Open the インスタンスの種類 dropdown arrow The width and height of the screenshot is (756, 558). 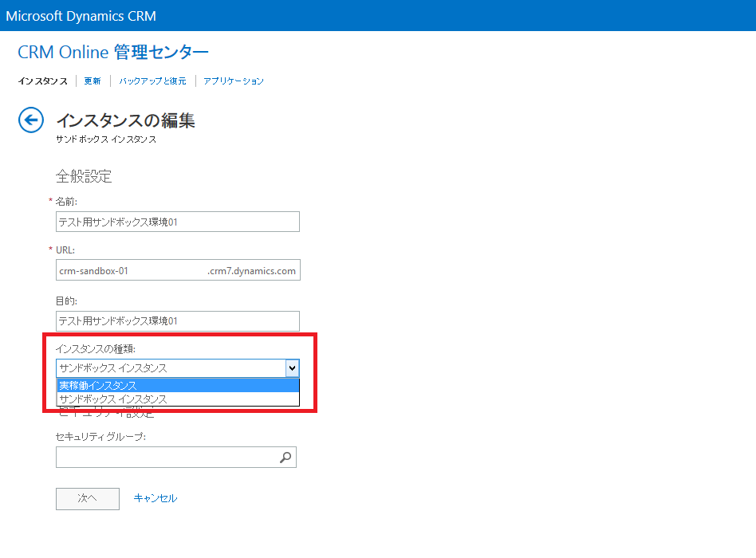coord(292,368)
